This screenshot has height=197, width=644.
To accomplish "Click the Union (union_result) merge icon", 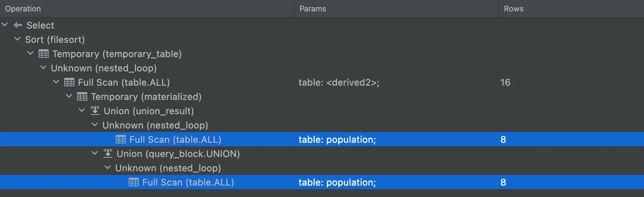I will click(x=95, y=111).
